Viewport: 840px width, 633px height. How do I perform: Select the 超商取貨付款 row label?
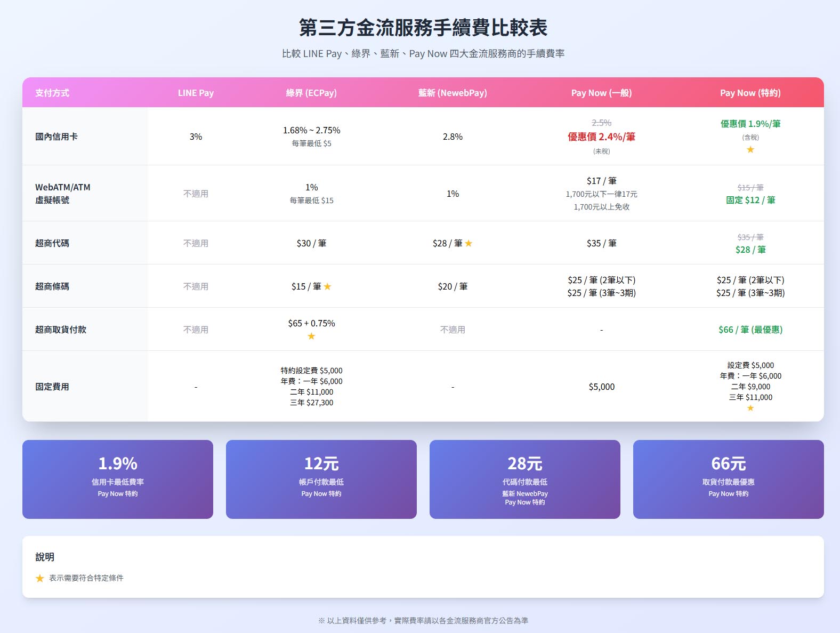pyautogui.click(x=61, y=330)
